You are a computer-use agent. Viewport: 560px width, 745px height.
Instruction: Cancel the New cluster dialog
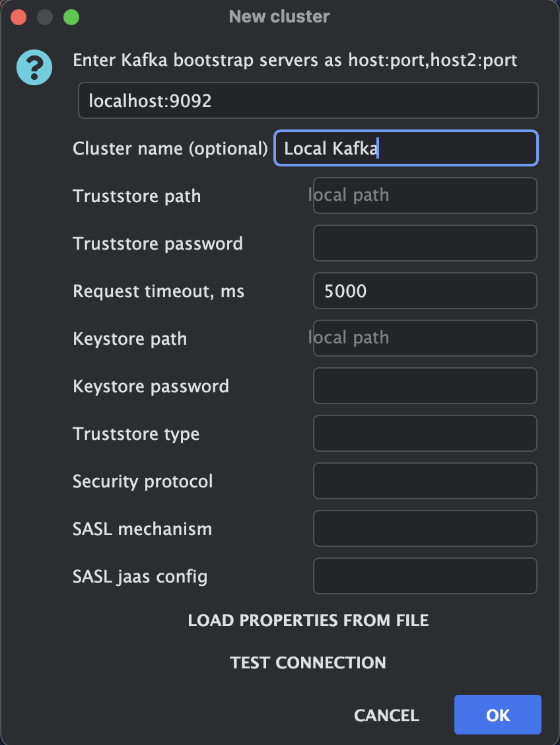[386, 715]
